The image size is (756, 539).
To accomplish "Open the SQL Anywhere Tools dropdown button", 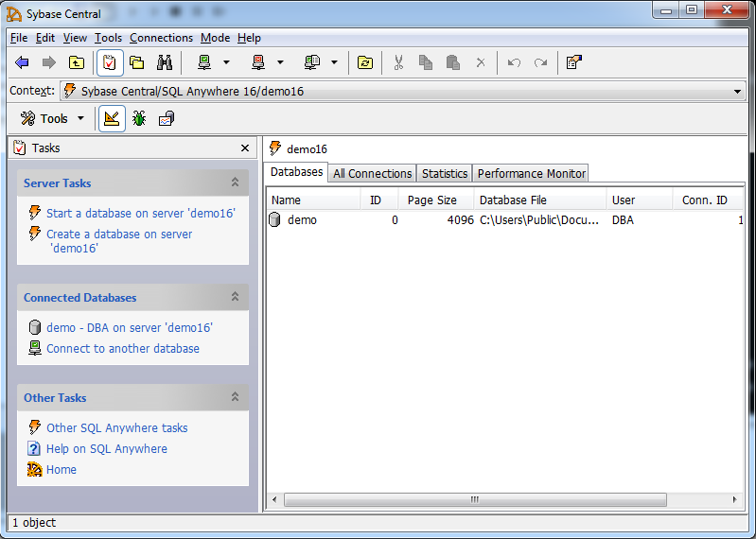I will 52,118.
